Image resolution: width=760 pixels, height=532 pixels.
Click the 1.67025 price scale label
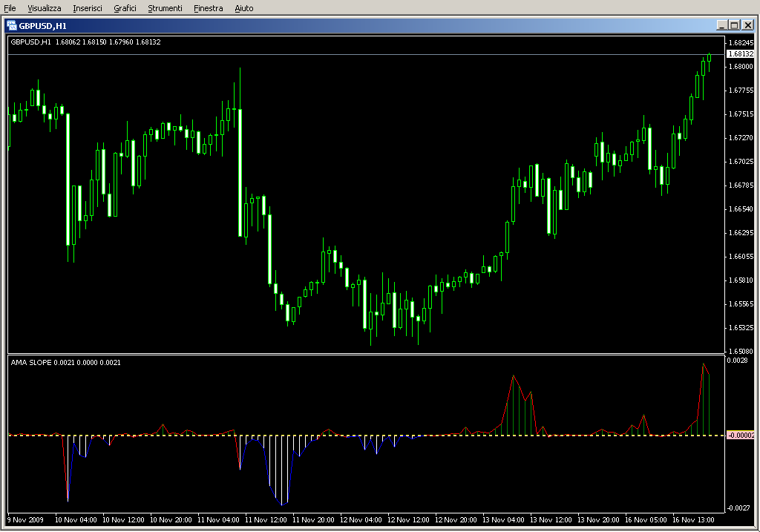741,161
